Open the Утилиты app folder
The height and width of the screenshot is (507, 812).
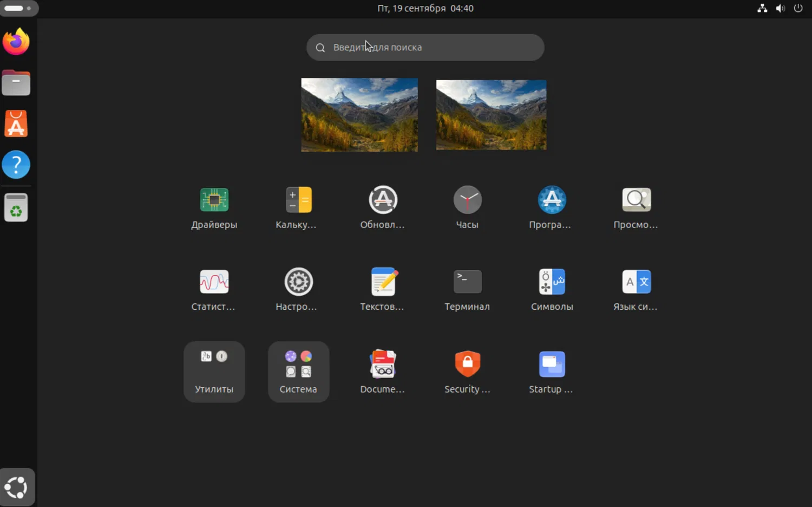pyautogui.click(x=214, y=372)
